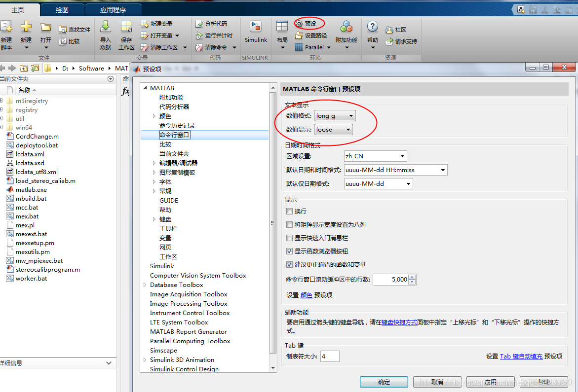The height and width of the screenshot is (392, 578).
Task: Uncheck 建议更正输错的函数和变量 checkbox
Action: pyautogui.click(x=289, y=264)
